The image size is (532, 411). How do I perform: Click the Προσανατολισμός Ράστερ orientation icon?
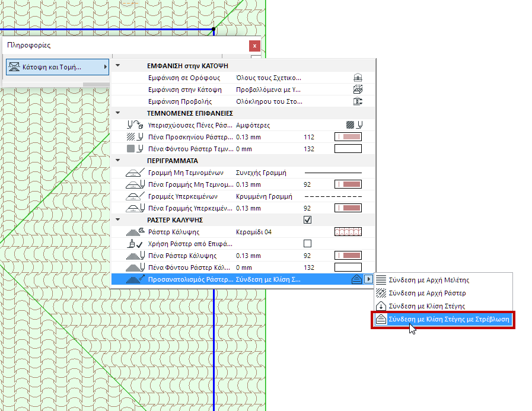tap(135, 279)
